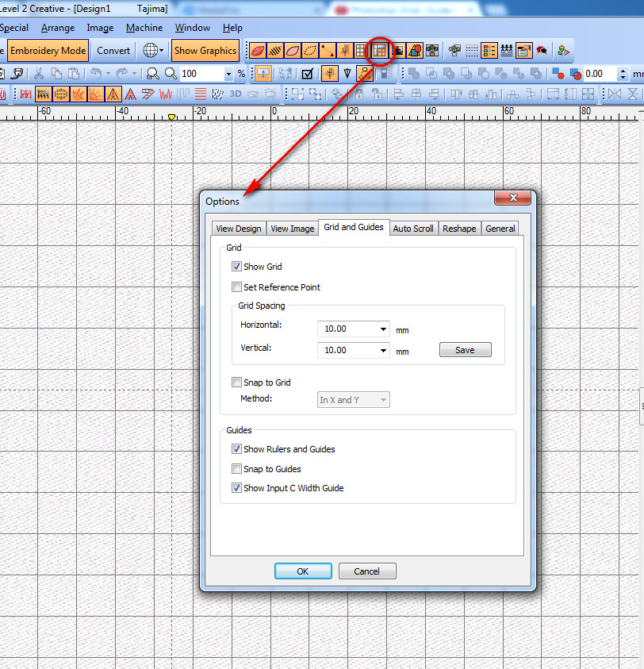Open the snap Method dropdown
This screenshot has width=644, height=669.
pos(354,400)
